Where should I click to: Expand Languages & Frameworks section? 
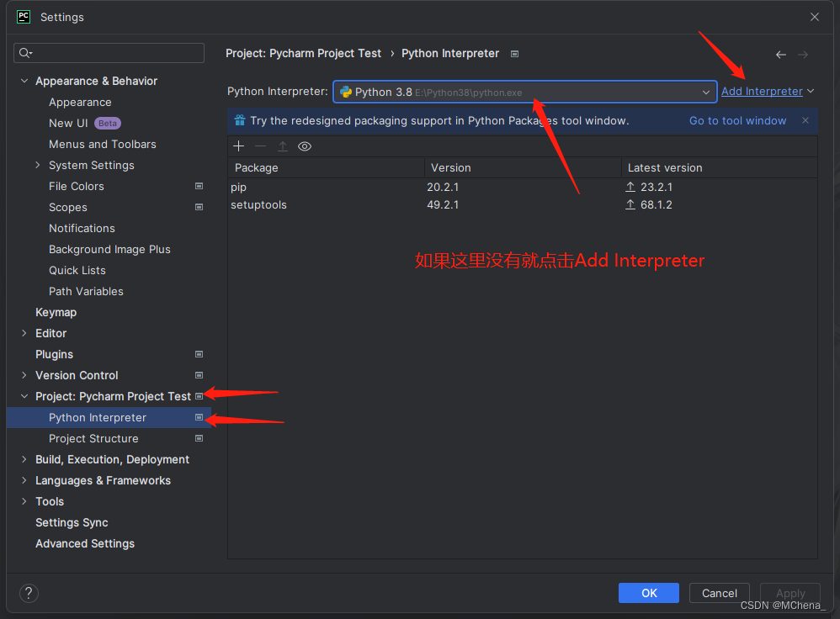click(x=24, y=480)
